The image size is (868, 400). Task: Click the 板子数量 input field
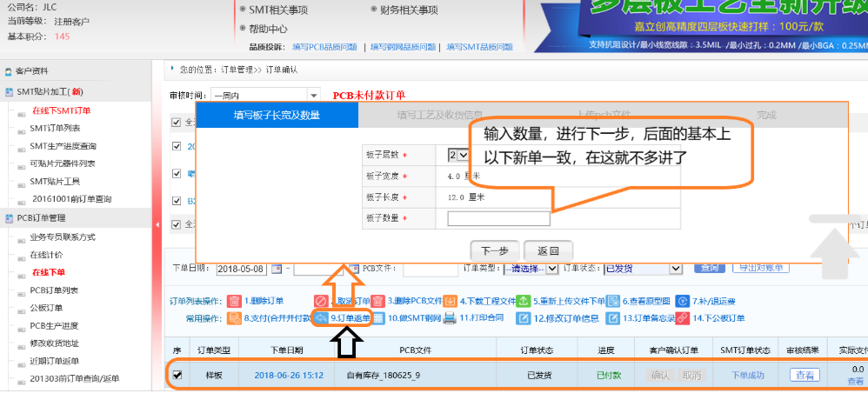click(498, 219)
